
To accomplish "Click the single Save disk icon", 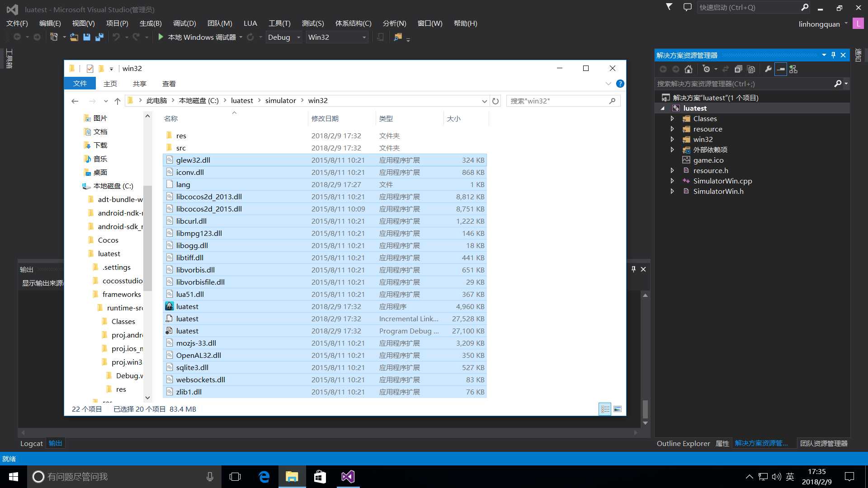I will pos(87,37).
